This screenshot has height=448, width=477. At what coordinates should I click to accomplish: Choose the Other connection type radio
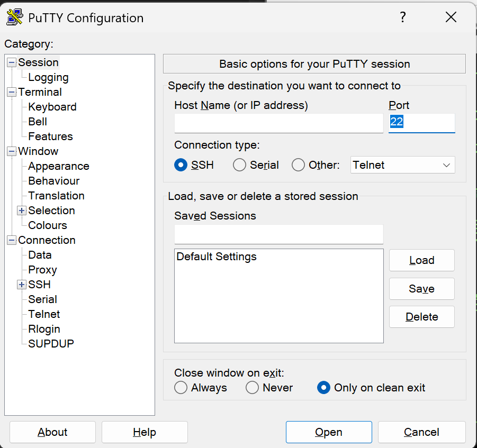299,165
